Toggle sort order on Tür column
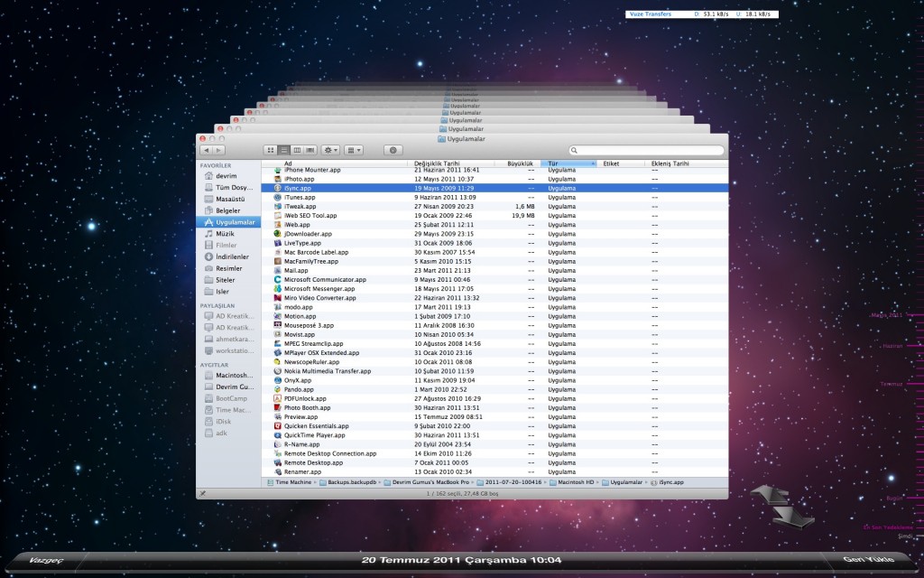 [x=568, y=163]
